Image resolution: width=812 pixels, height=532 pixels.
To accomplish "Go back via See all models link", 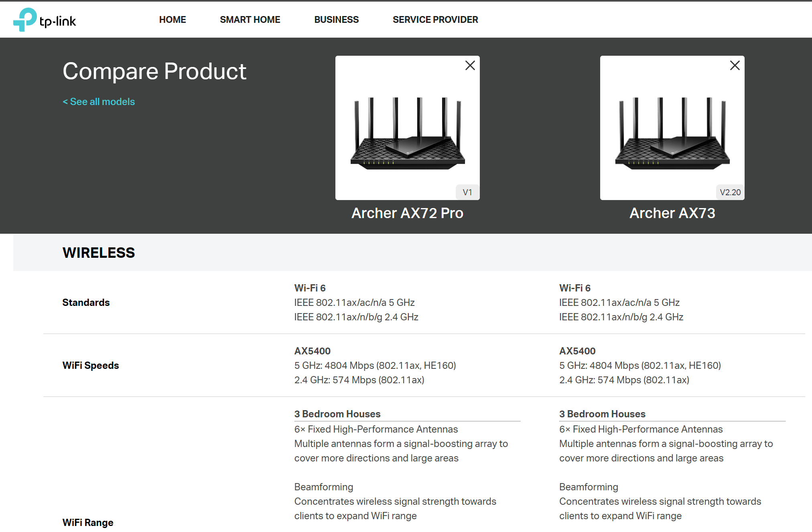I will pyautogui.click(x=99, y=101).
